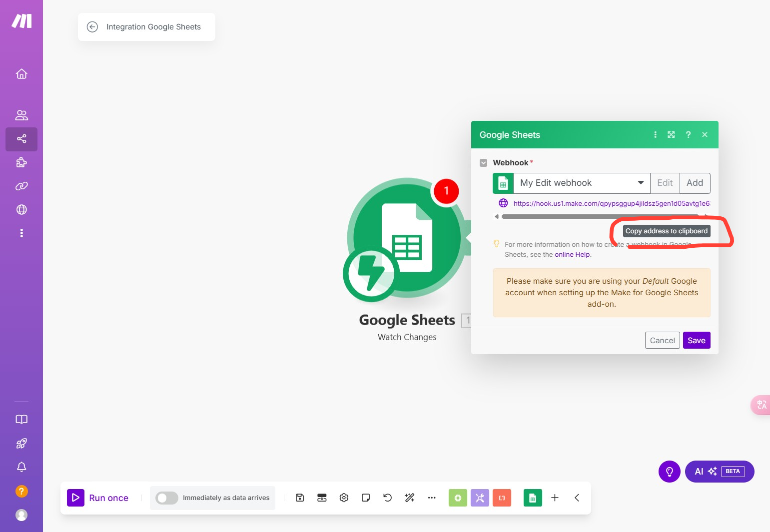The height and width of the screenshot is (532, 770).
Task: Close the Google Sheets dialog
Action: coord(705,134)
